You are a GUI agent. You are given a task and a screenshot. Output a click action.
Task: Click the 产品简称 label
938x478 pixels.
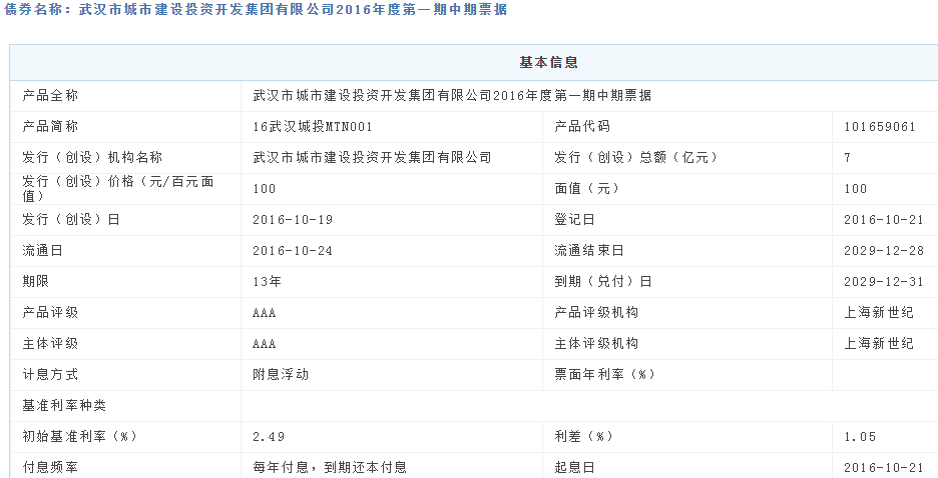[x=50, y=127]
